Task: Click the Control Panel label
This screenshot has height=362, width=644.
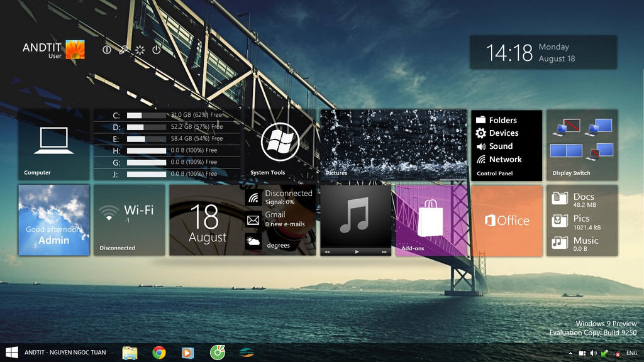Action: [x=494, y=173]
